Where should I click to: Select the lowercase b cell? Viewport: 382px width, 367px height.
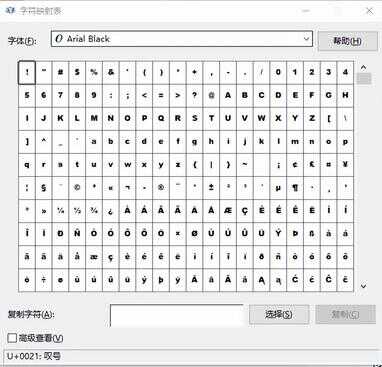point(111,142)
